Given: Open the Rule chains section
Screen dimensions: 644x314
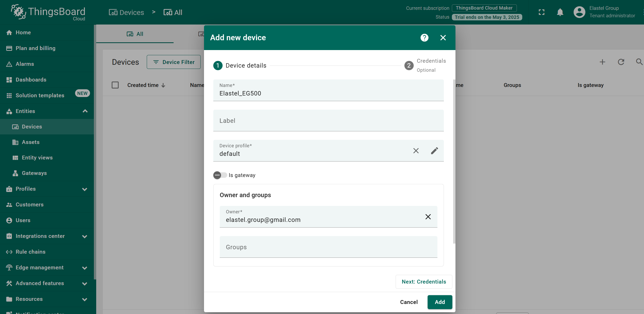Looking at the screenshot, I should tap(30, 252).
